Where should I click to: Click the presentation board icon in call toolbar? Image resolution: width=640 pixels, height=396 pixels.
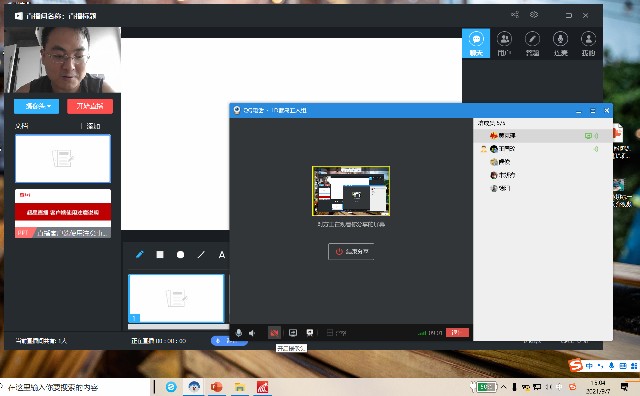click(x=310, y=333)
